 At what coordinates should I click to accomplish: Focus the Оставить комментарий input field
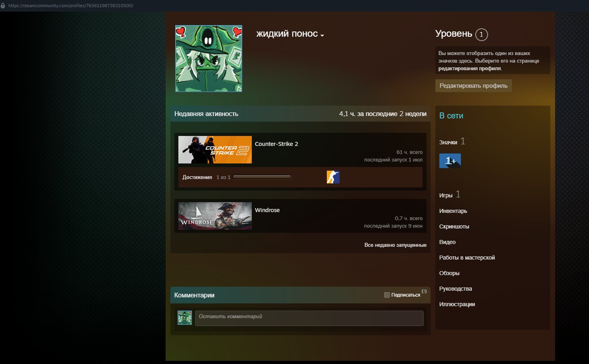point(309,318)
